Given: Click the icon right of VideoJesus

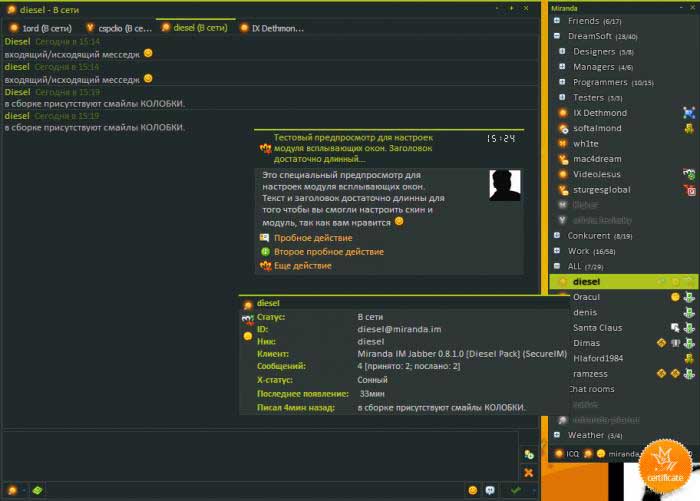Looking at the screenshot, I should tap(689, 174).
